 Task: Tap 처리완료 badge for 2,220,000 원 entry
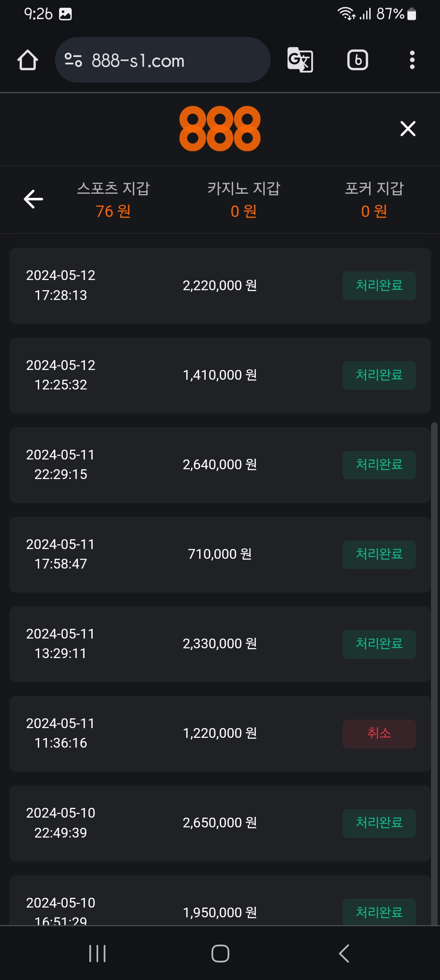coord(379,286)
